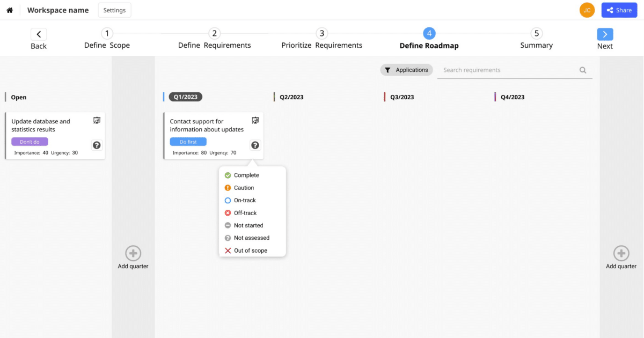The height and width of the screenshot is (338, 644).
Task: Open the Applications filter
Action: (x=406, y=70)
